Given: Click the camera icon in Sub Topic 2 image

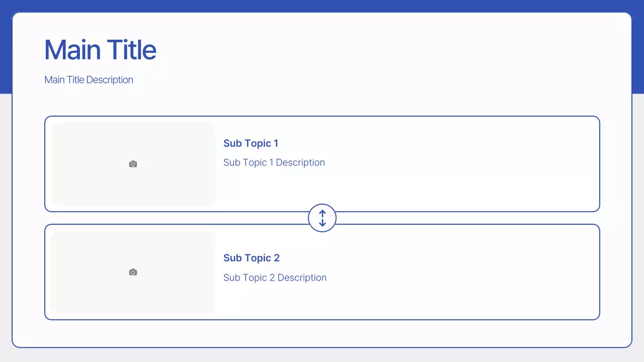Looking at the screenshot, I should (x=133, y=272).
